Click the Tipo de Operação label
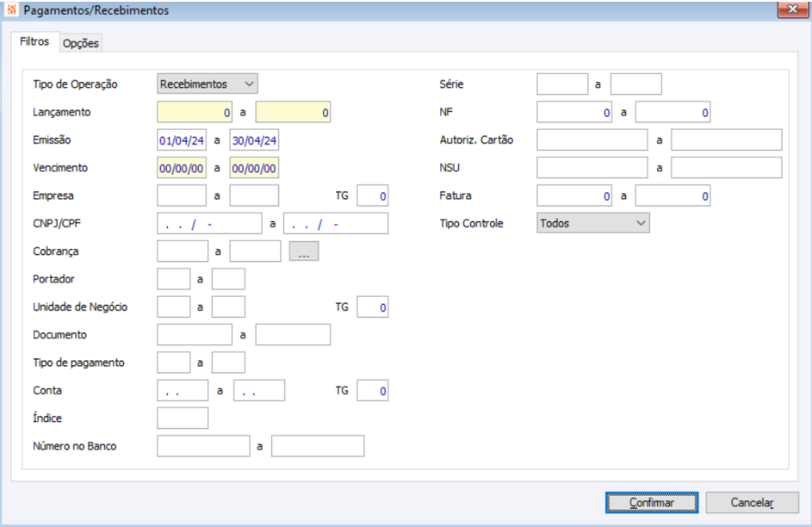Viewport: 812px width, 527px height. pyautogui.click(x=75, y=84)
